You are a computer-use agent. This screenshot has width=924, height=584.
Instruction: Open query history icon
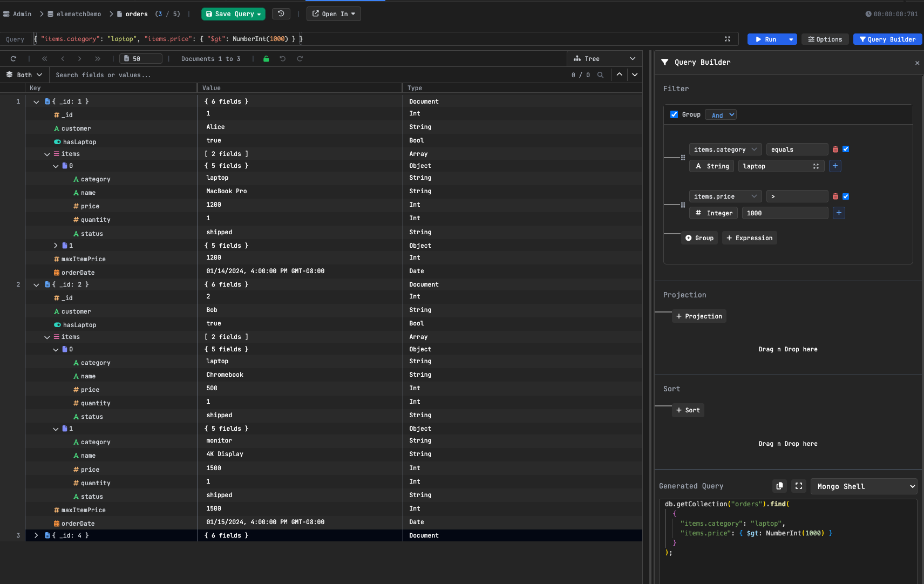281,14
